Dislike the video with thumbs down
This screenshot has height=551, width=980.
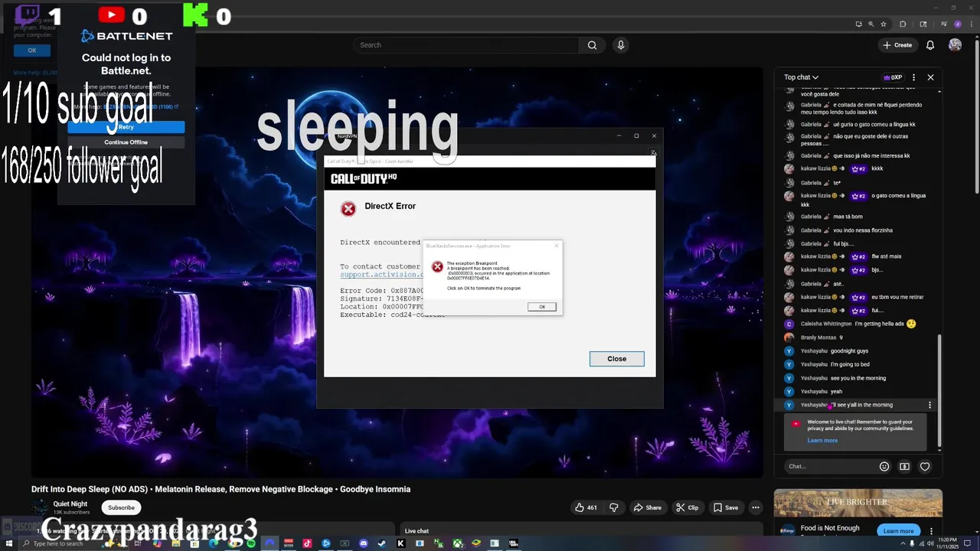(613, 507)
